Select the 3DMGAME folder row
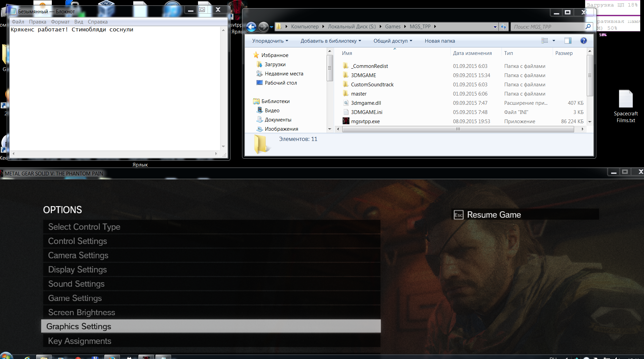Screen dimensions: 644x359 pyautogui.click(x=463, y=75)
